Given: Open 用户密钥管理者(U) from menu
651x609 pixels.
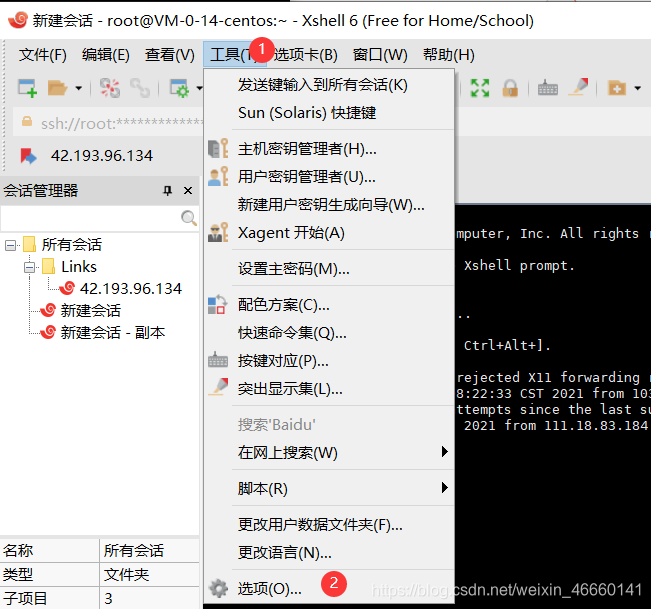Looking at the screenshot, I should pyautogui.click(x=329, y=177).
